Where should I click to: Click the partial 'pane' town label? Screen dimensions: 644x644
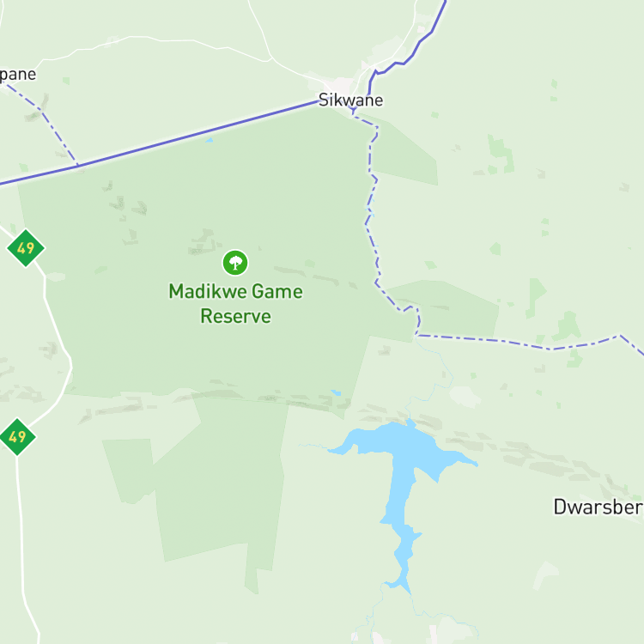point(18,76)
